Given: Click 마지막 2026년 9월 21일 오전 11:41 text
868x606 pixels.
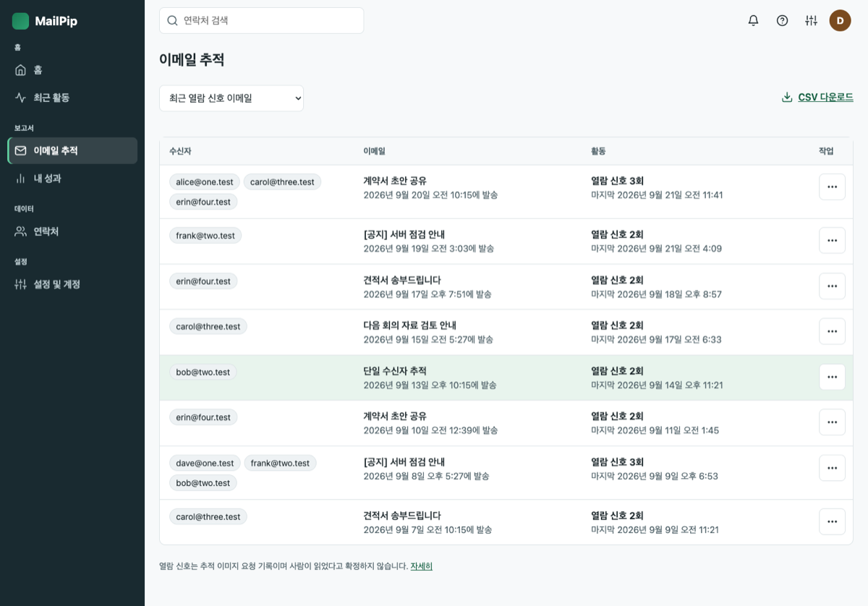Looking at the screenshot, I should (657, 195).
